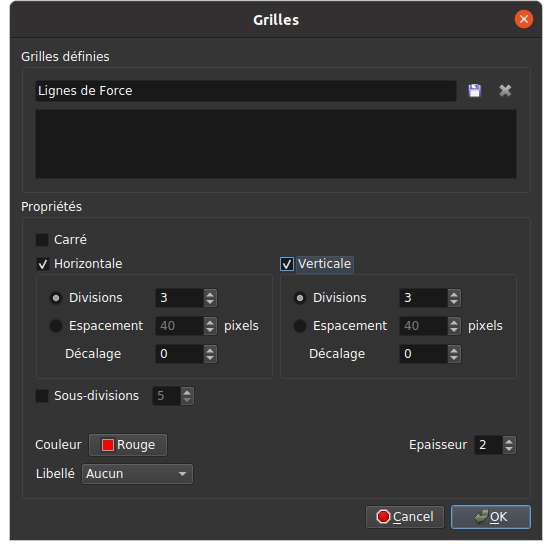The height and width of the screenshot is (550, 552).
Task: Confirm with the OK button
Action: (x=491, y=517)
